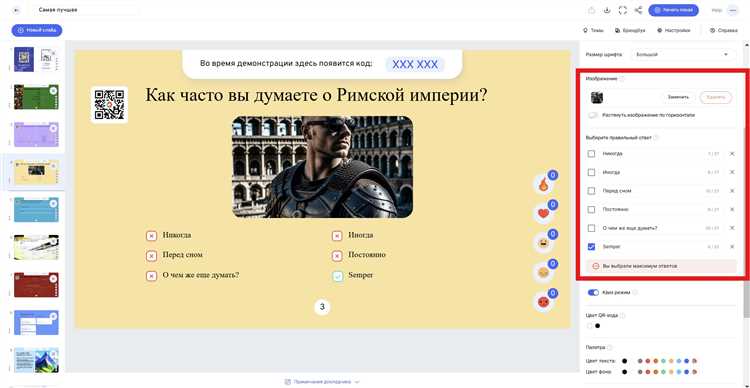Remove answer option Semper with X
Viewport: 750px width, 388px height.
click(732, 247)
